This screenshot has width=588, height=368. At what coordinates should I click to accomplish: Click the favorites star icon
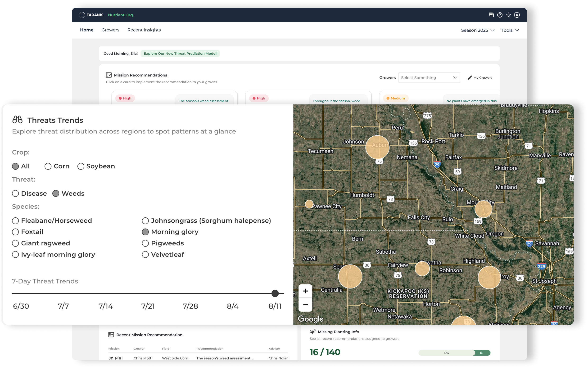(x=508, y=15)
